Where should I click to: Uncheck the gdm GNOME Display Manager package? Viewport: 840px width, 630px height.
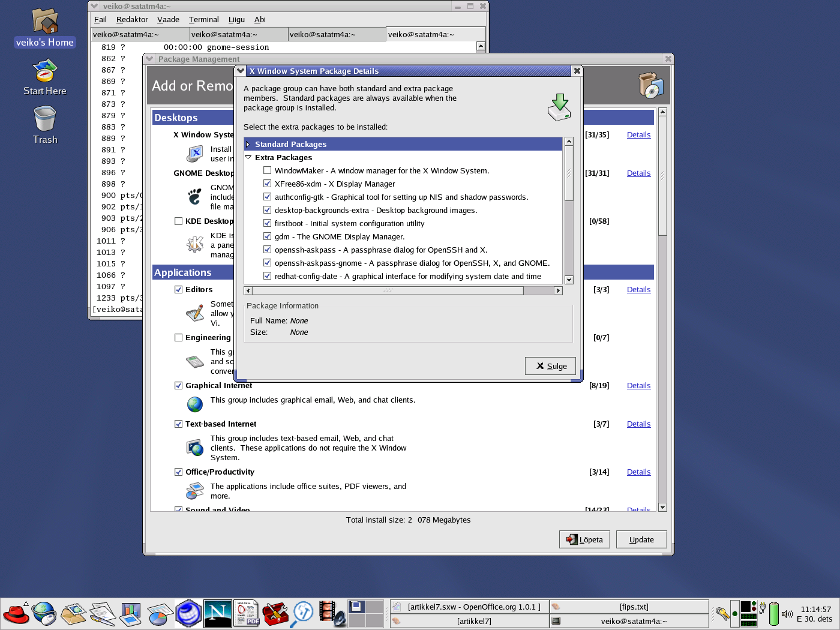[x=268, y=236]
